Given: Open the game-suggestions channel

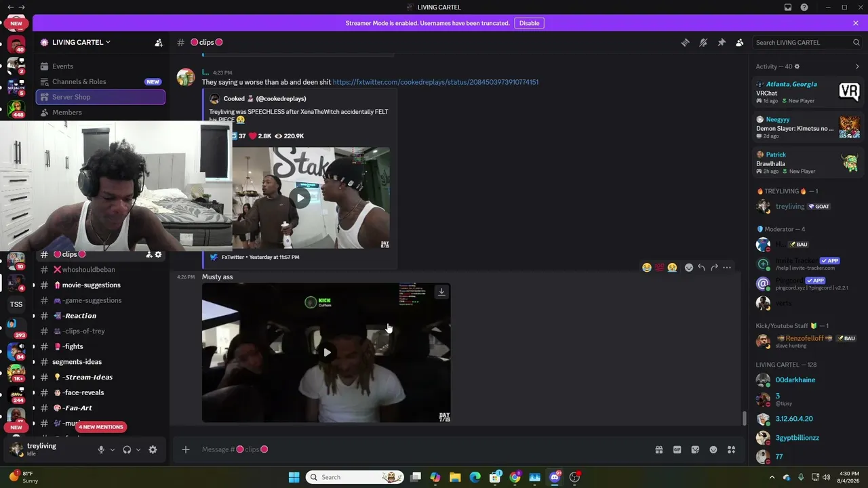Looking at the screenshot, I should coord(100,300).
